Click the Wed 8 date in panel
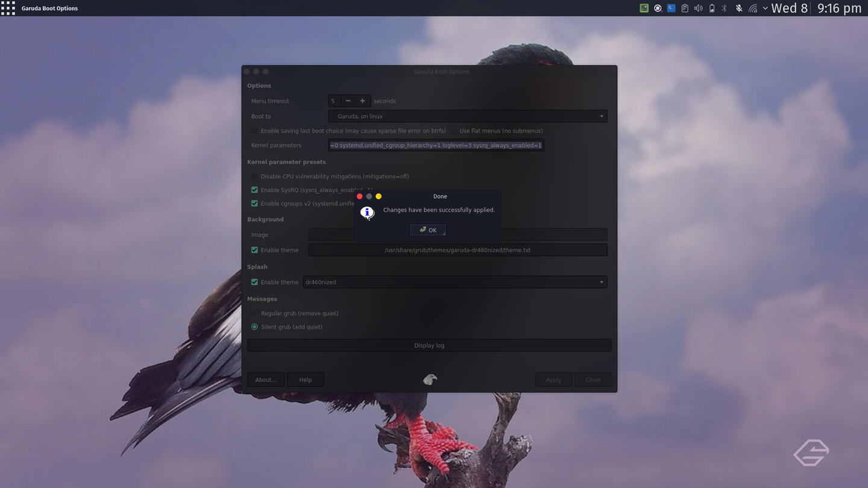Image resolution: width=868 pixels, height=488 pixels. 789,8
